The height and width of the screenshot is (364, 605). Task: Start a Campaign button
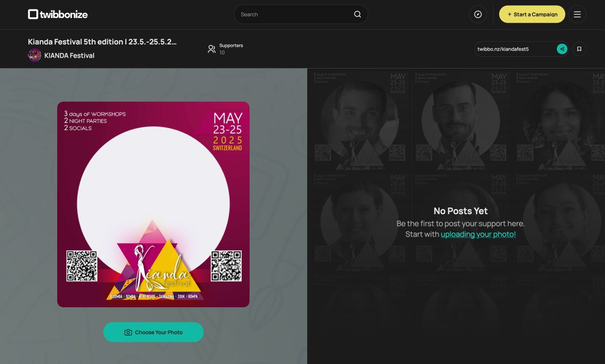[532, 14]
